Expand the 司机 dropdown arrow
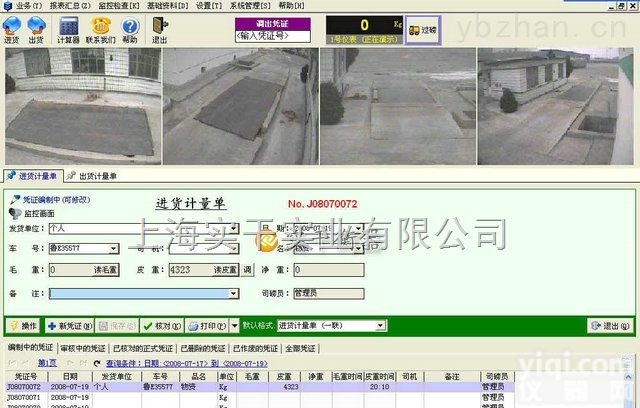 (234, 248)
